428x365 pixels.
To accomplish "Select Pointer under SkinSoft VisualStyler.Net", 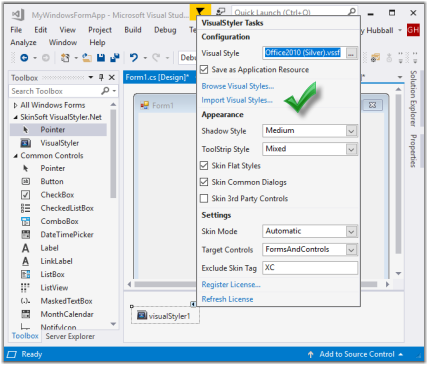I will tap(58, 130).
